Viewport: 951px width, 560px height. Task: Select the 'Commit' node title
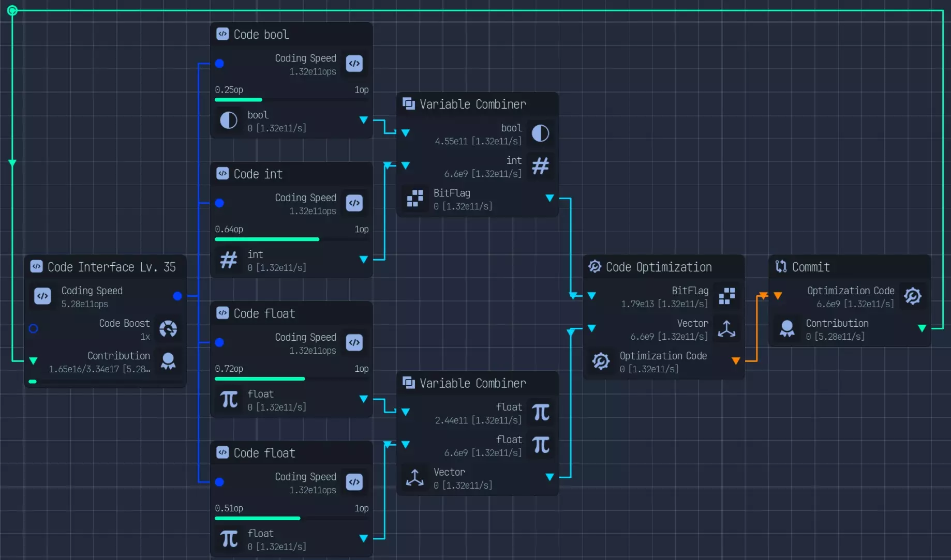(811, 267)
